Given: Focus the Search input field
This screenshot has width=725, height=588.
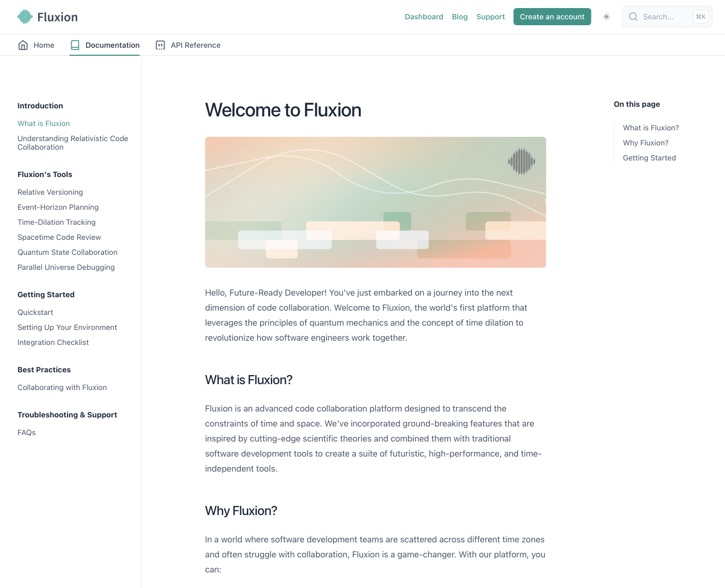Looking at the screenshot, I should (667, 17).
